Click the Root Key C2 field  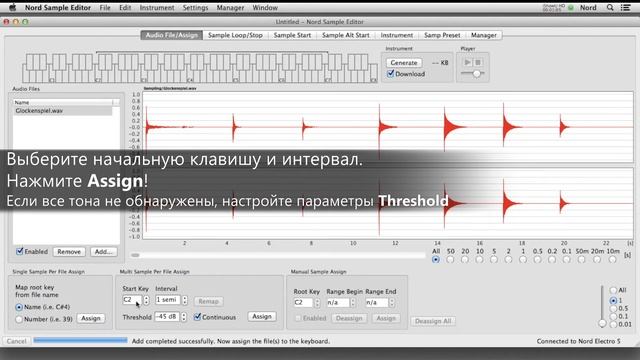click(x=303, y=303)
